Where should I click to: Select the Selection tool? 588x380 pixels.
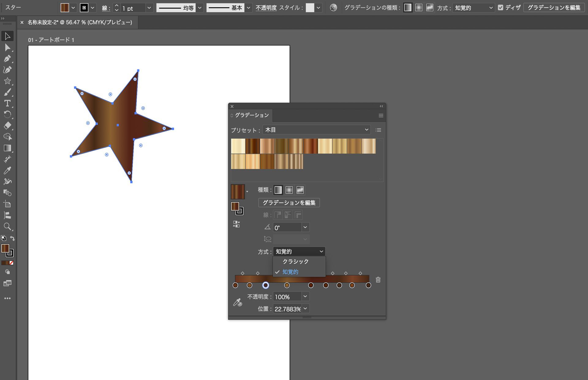point(7,36)
